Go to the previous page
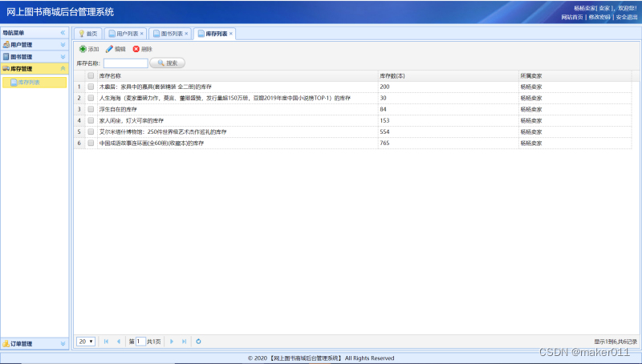The height and width of the screenshot is (364, 642). pos(119,342)
